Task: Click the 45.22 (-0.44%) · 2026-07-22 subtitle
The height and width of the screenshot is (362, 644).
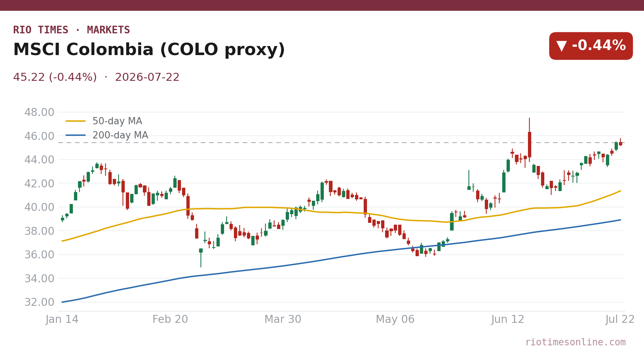Action: click(x=96, y=78)
